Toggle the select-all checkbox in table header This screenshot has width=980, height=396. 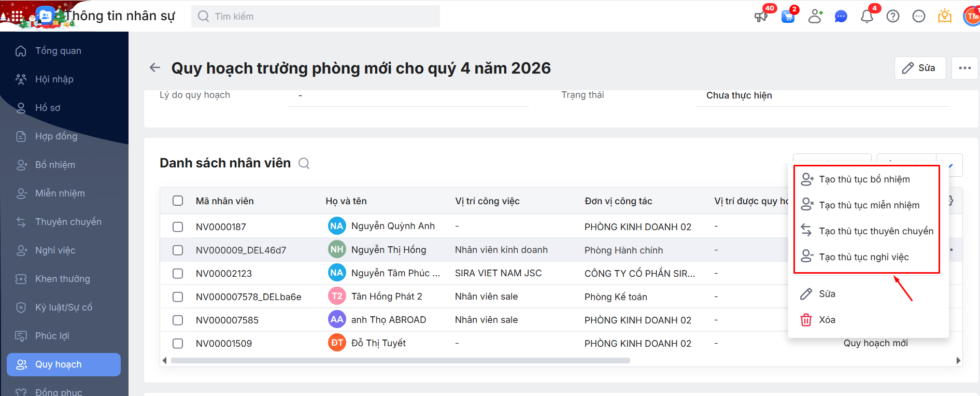(178, 201)
